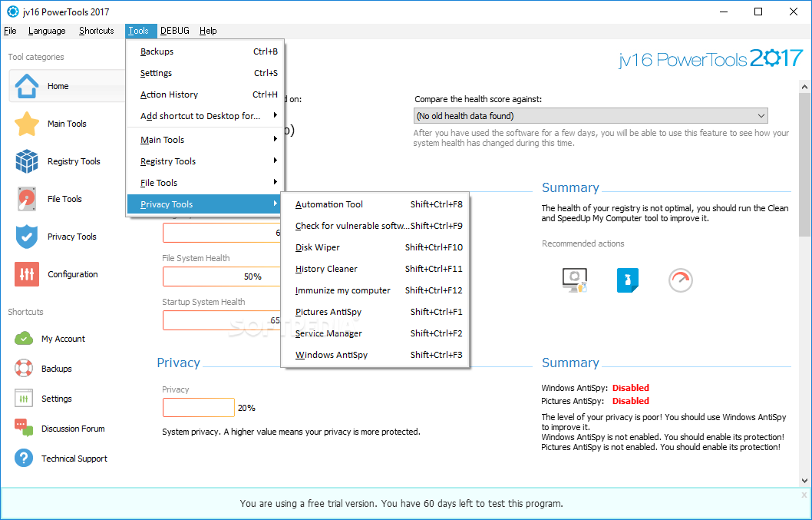
Task: Open the Help menu
Action: point(208,31)
